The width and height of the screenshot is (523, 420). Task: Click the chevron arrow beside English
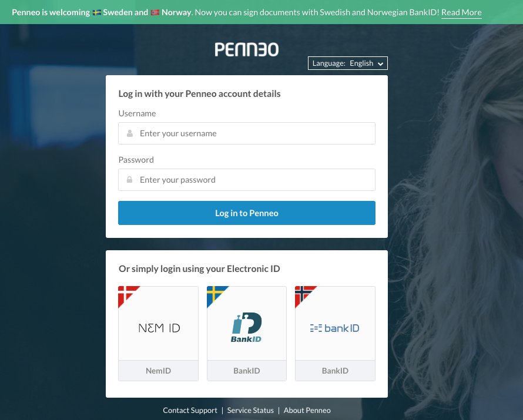coord(380,63)
